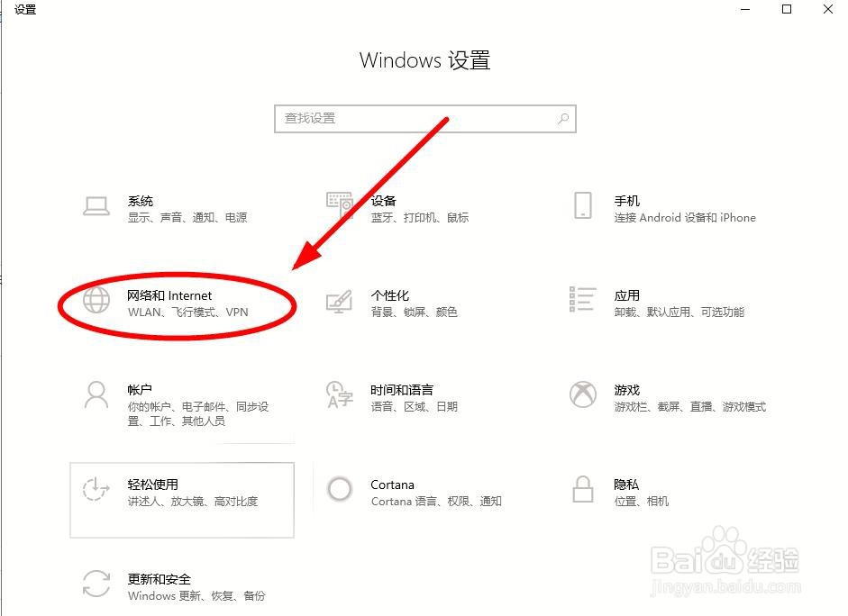This screenshot has width=848, height=616.
Task: Click the 时间和语言 clock-letter icon
Action: pyautogui.click(x=340, y=394)
